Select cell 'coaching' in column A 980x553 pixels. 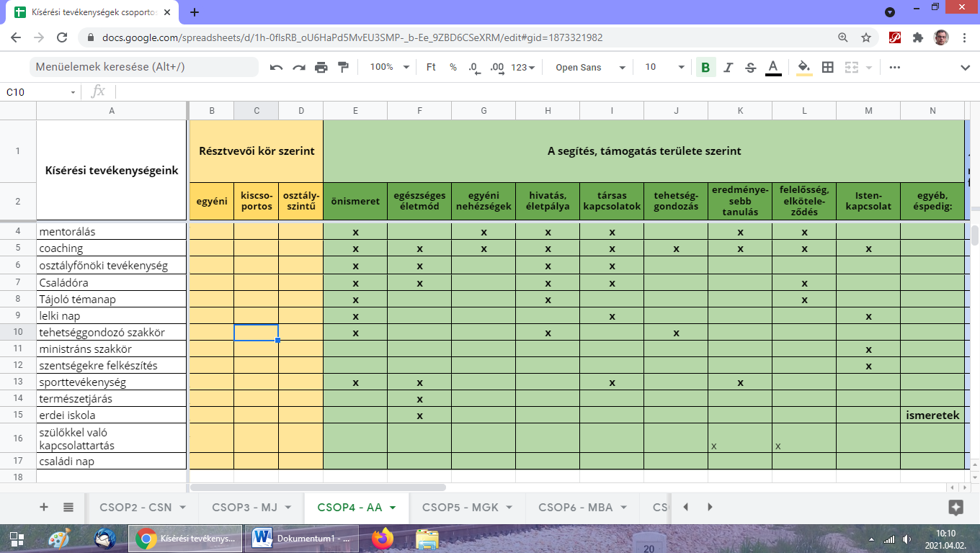111,248
